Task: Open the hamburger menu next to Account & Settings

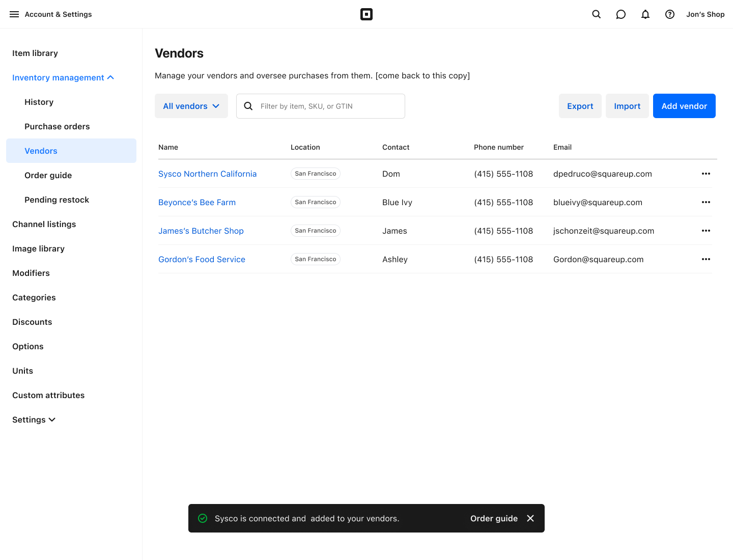Action: coord(14,14)
